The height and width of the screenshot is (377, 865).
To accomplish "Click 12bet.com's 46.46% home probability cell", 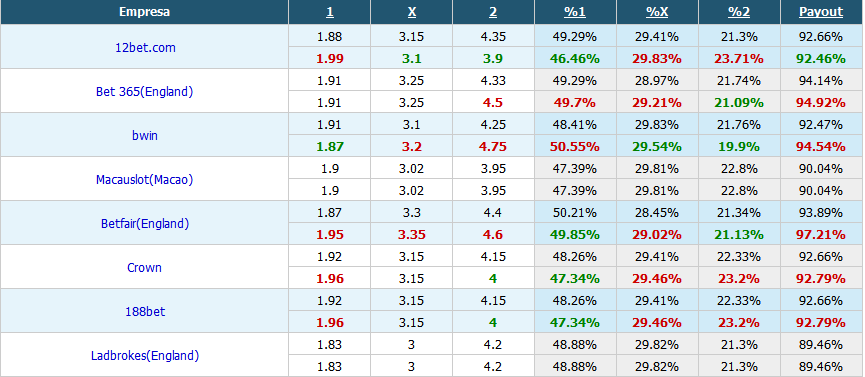I will tap(575, 59).
